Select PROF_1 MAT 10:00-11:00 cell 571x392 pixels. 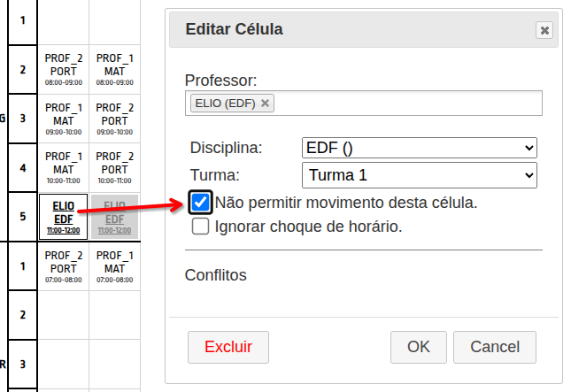point(63,167)
